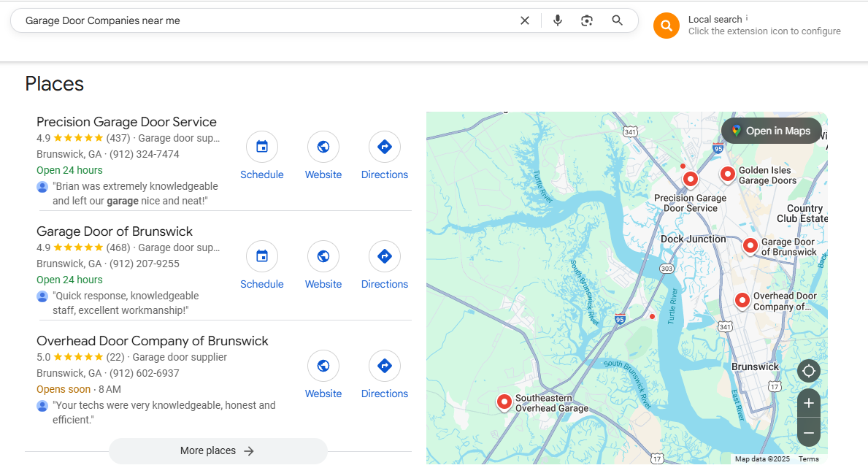868x476 pixels.
Task: Click the magnifying glass search button
Action: coord(618,20)
